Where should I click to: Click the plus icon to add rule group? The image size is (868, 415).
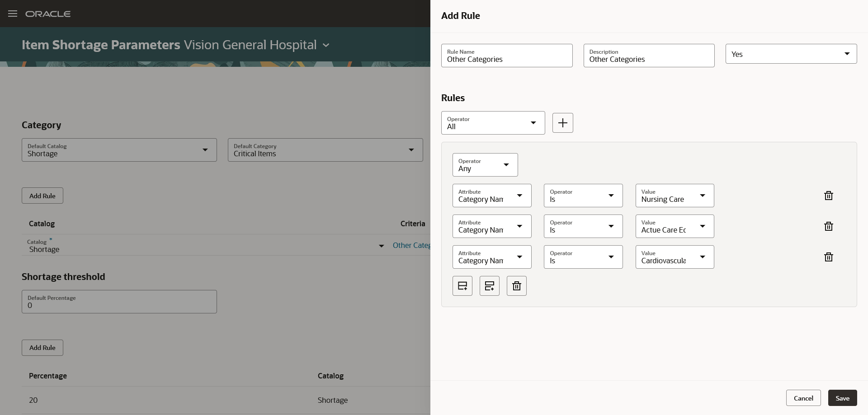(x=562, y=123)
